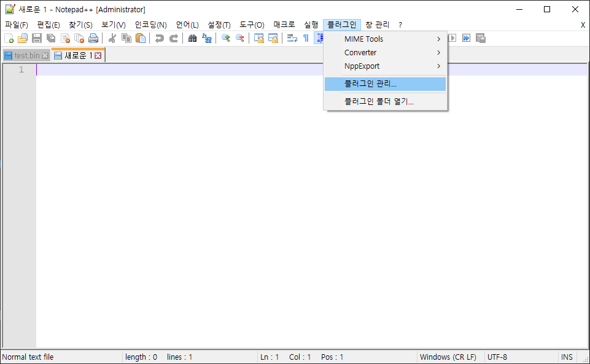This screenshot has height=364, width=590.
Task: Open the 실행 menu
Action: tap(311, 25)
